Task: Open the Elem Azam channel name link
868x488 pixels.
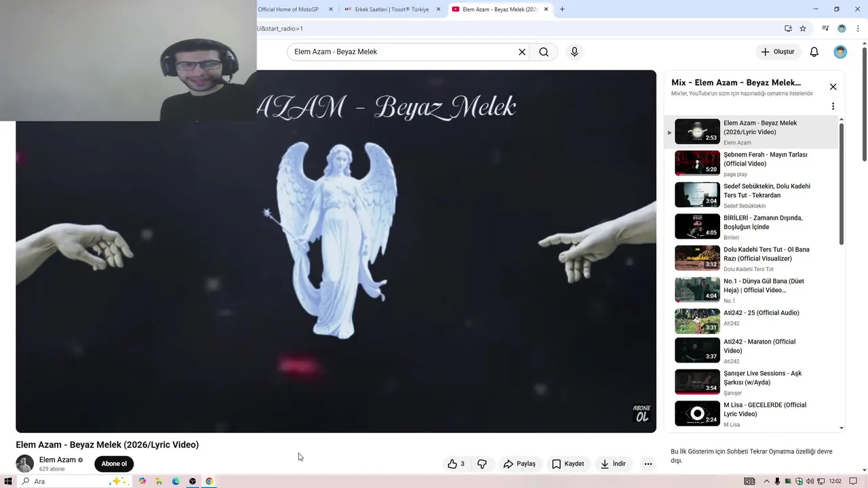Action: click(58, 460)
